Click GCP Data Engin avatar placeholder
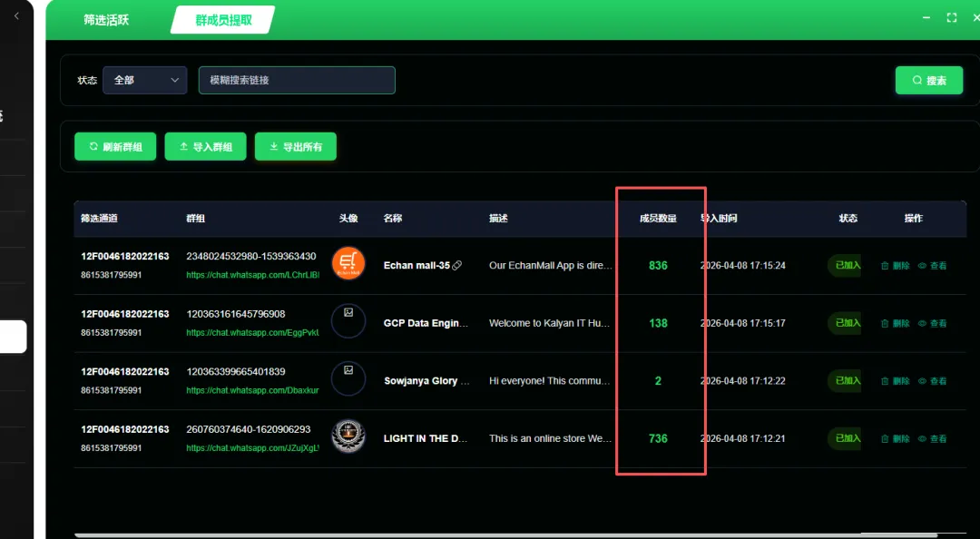This screenshot has width=980, height=539. (x=348, y=321)
